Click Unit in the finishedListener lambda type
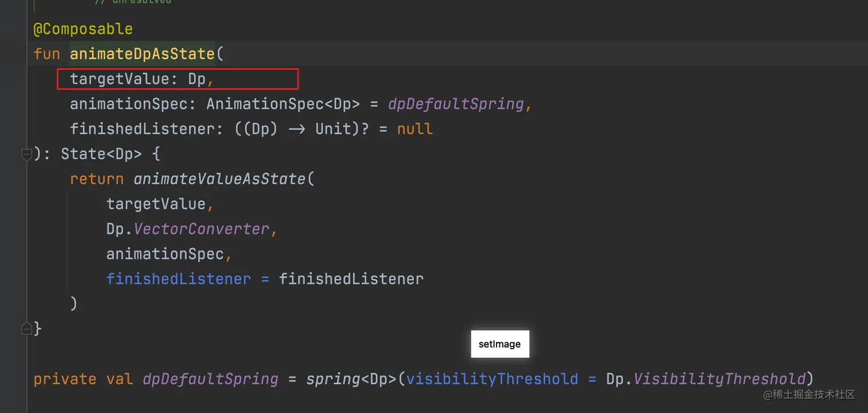 coord(333,129)
